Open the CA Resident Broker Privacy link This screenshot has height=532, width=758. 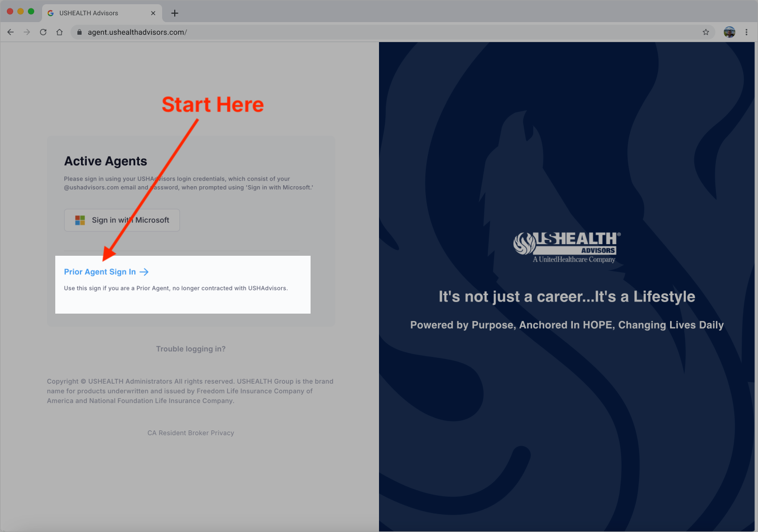coord(191,433)
